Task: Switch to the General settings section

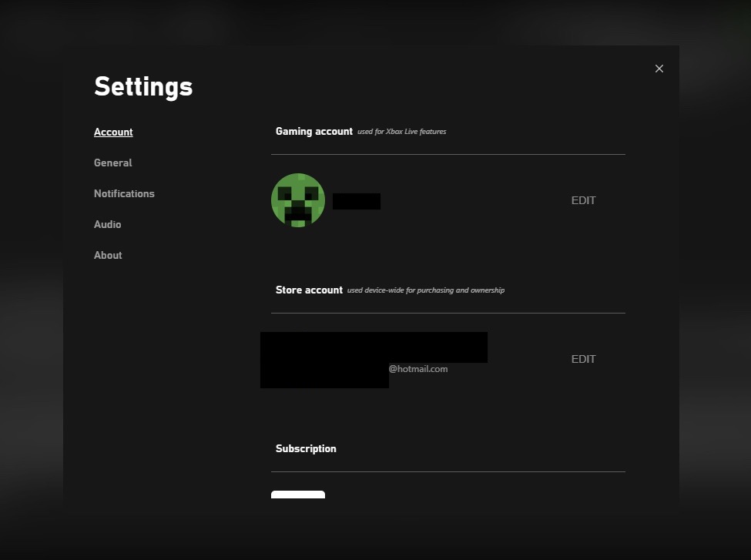Action: pos(112,163)
